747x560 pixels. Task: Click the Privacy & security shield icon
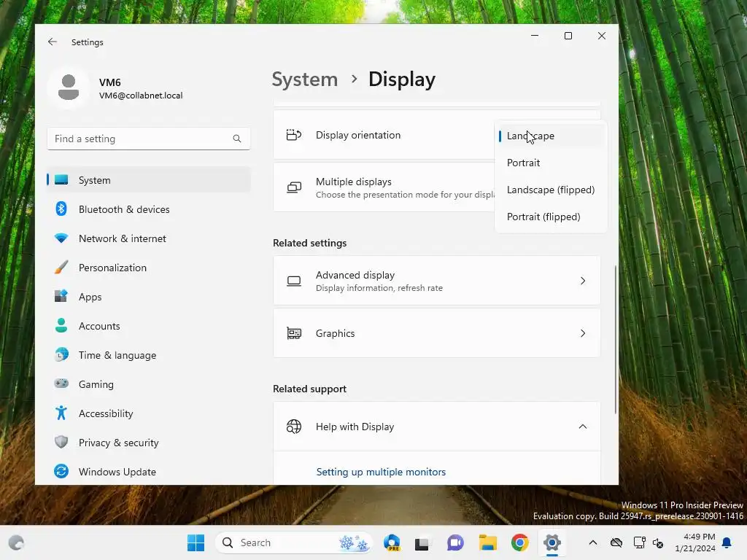click(61, 442)
